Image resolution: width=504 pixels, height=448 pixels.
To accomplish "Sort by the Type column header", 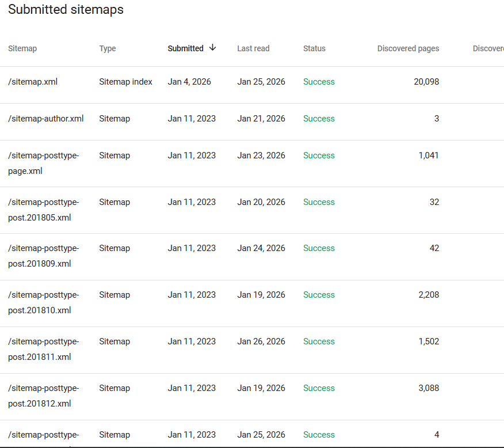I will [x=108, y=48].
